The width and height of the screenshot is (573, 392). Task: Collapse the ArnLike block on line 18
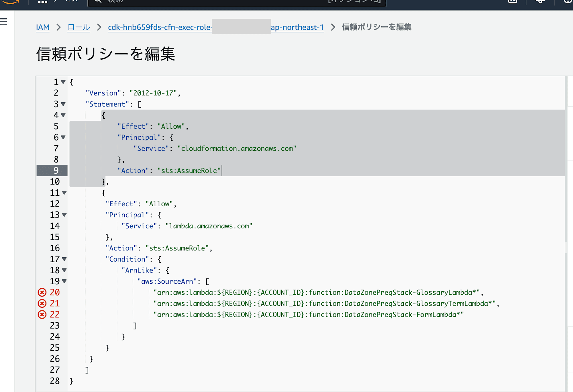[x=64, y=270]
